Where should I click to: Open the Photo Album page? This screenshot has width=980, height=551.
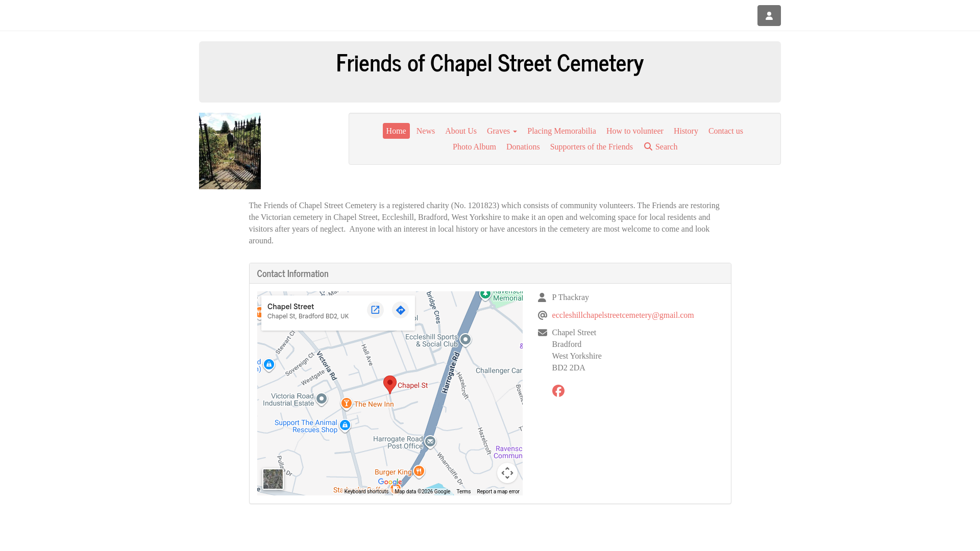click(474, 147)
